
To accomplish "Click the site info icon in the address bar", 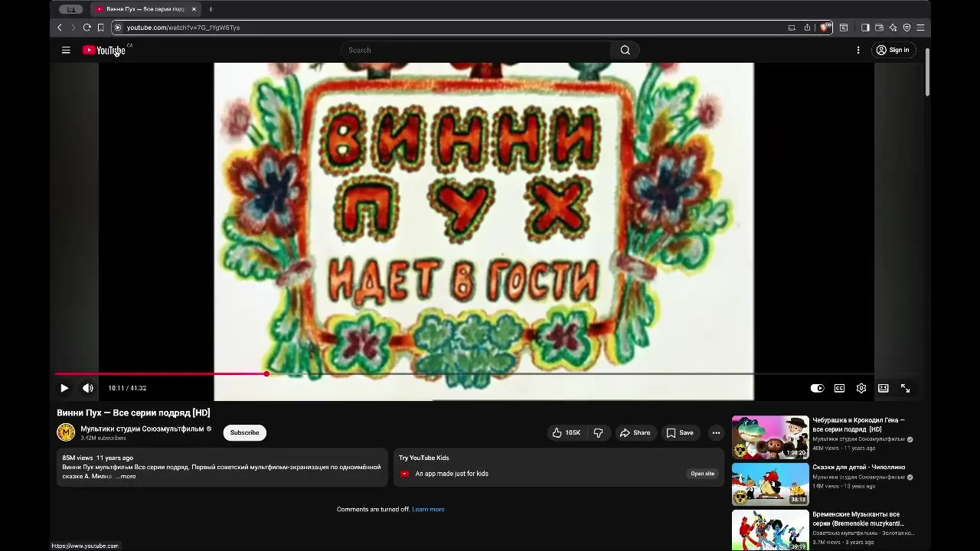I will 118,28.
